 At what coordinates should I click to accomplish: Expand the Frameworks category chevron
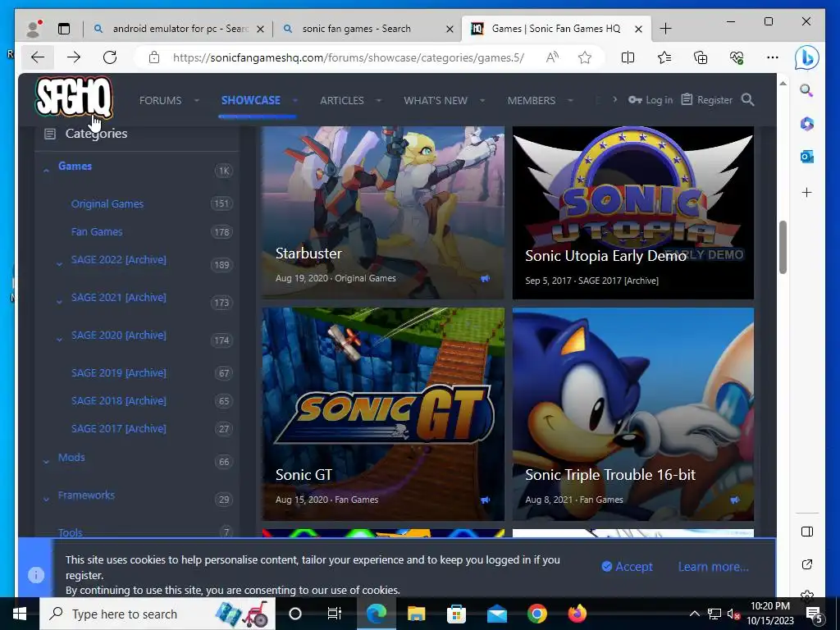pos(46,500)
